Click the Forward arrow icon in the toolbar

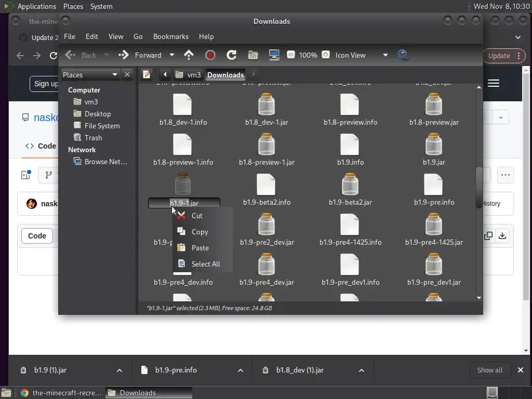[x=124, y=55]
